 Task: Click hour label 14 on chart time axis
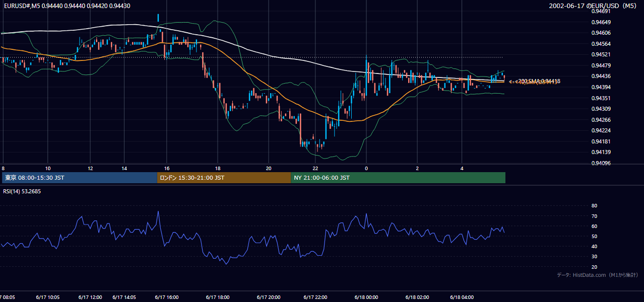pyautogui.click(x=124, y=168)
